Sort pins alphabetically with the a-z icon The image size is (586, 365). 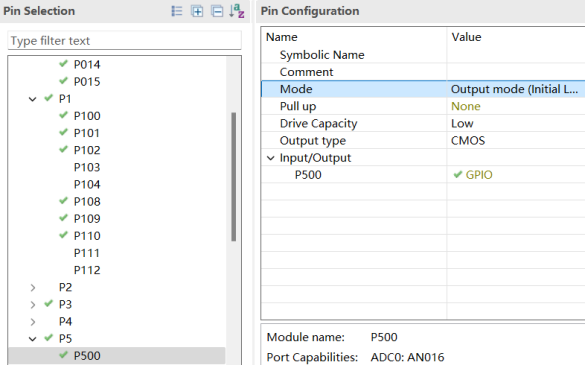(x=237, y=11)
